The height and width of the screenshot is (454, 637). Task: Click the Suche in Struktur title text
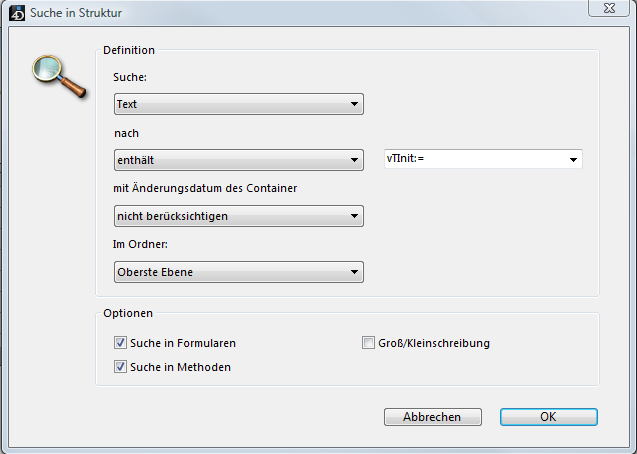pos(77,13)
